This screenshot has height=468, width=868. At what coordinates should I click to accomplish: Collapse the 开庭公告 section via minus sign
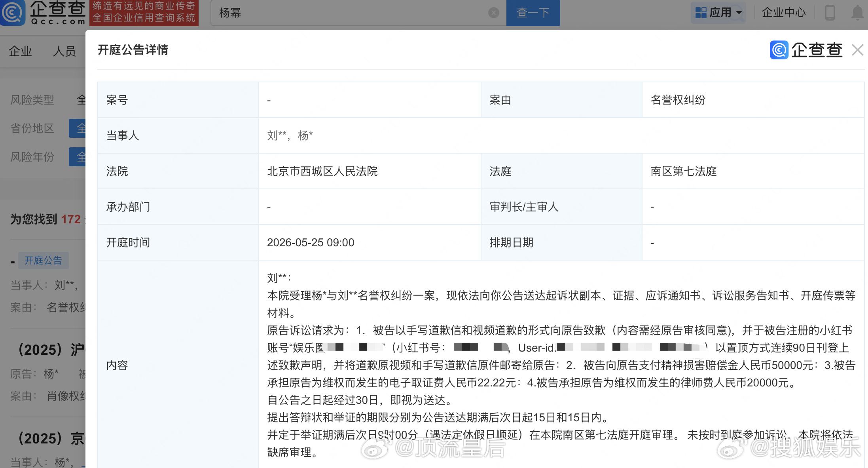[x=13, y=261]
